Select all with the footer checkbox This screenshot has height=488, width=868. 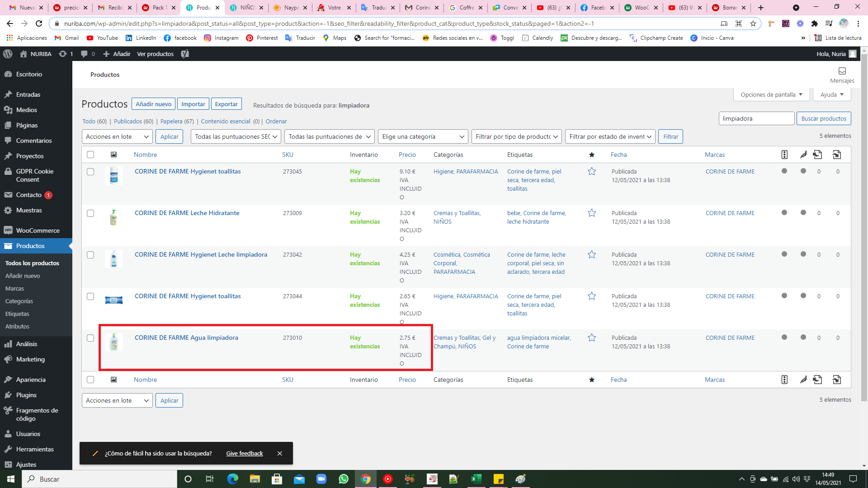90,380
